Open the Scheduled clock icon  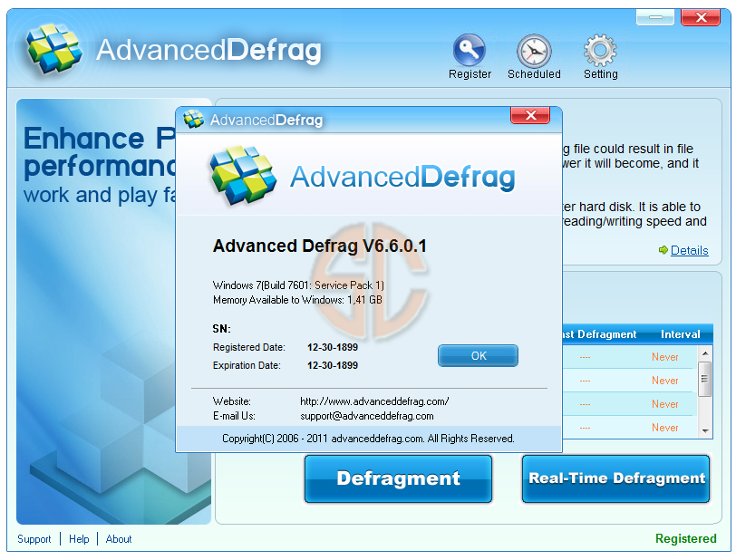tap(534, 51)
